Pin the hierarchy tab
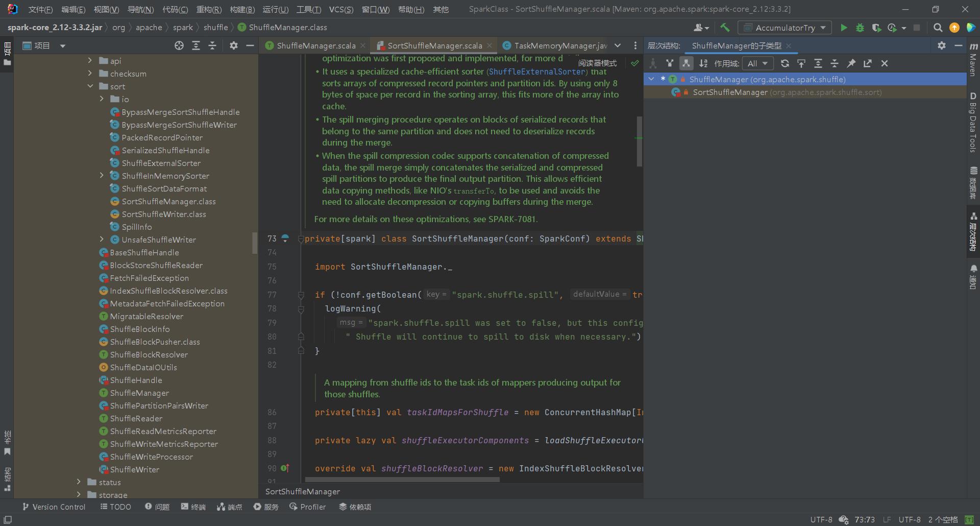This screenshot has width=980, height=526. pyautogui.click(x=851, y=63)
